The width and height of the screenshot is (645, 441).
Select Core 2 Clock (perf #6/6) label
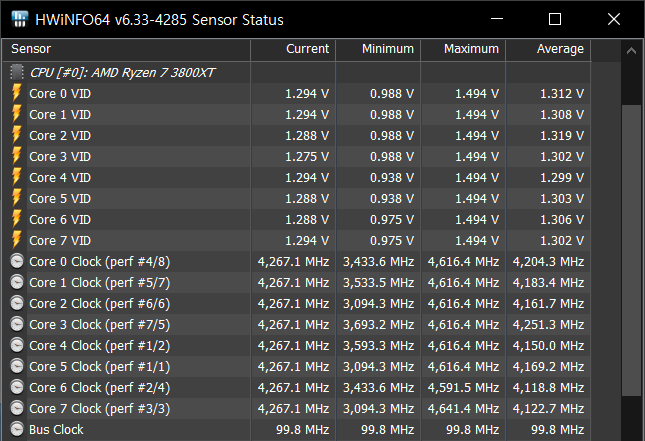pos(100,304)
